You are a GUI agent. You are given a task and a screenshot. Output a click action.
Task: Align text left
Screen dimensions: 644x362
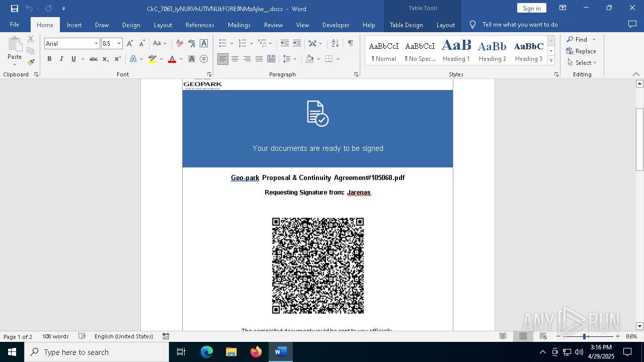223,59
